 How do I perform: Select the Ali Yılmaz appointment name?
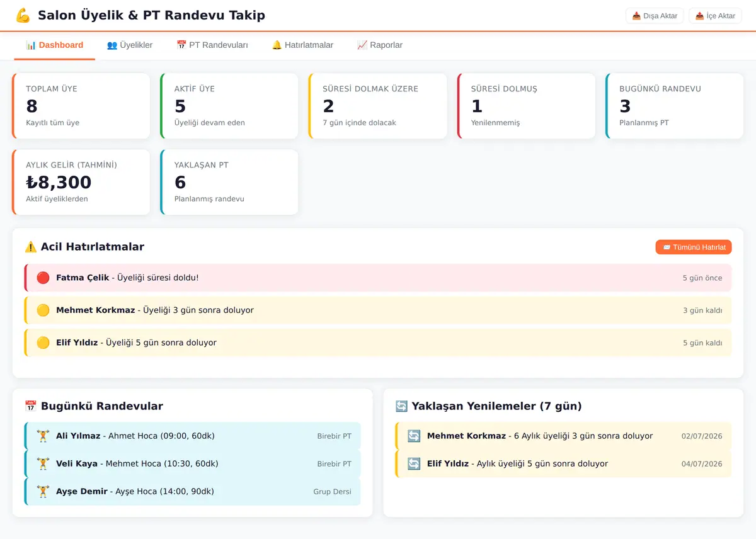78,436
